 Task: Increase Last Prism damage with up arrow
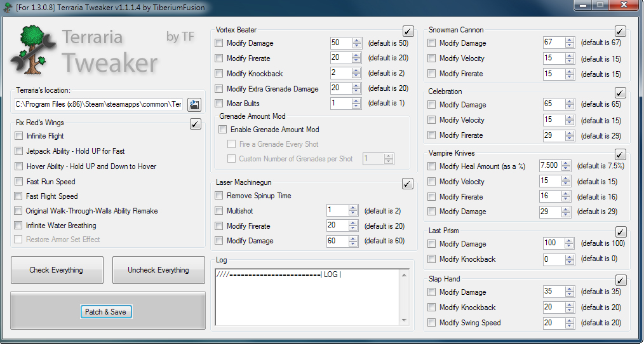tap(569, 241)
